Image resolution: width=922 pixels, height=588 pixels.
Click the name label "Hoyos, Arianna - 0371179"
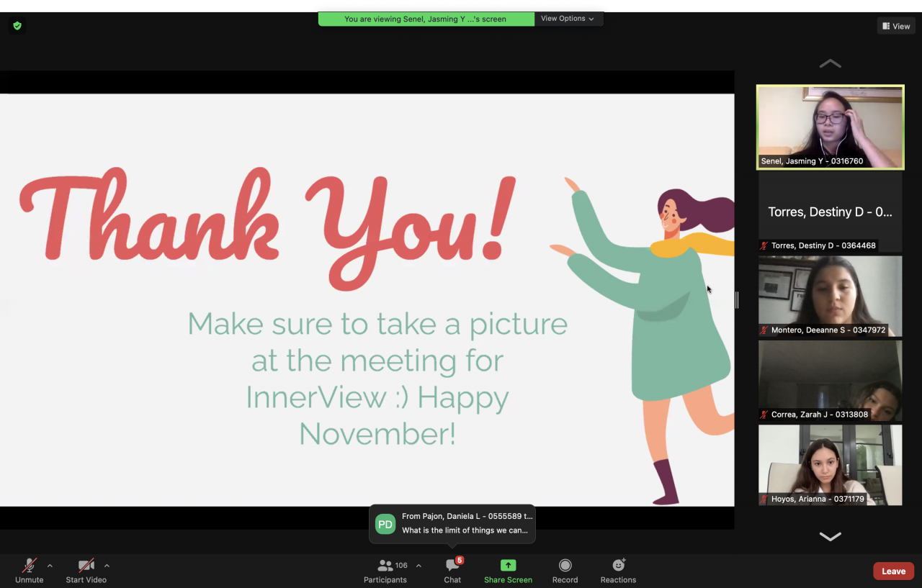point(818,499)
